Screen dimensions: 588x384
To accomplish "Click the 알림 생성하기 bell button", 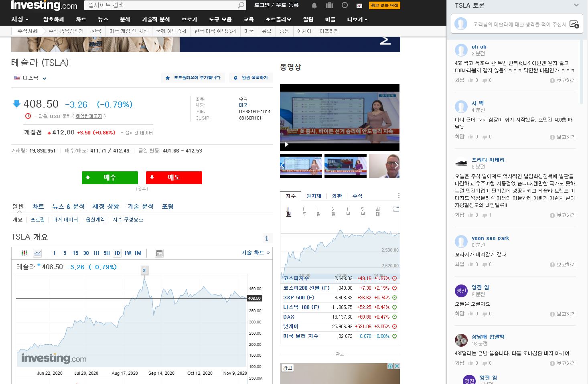I will click(251, 78).
